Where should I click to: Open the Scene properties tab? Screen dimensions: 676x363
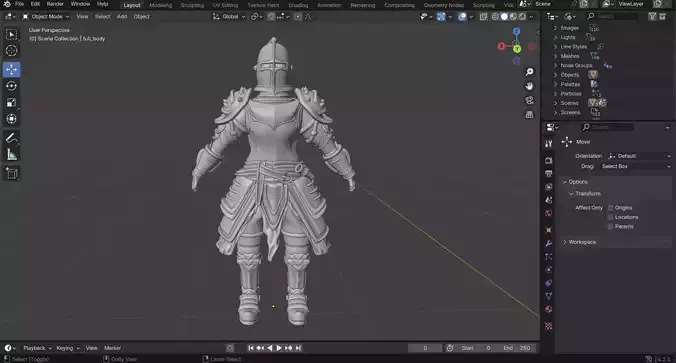click(x=548, y=200)
